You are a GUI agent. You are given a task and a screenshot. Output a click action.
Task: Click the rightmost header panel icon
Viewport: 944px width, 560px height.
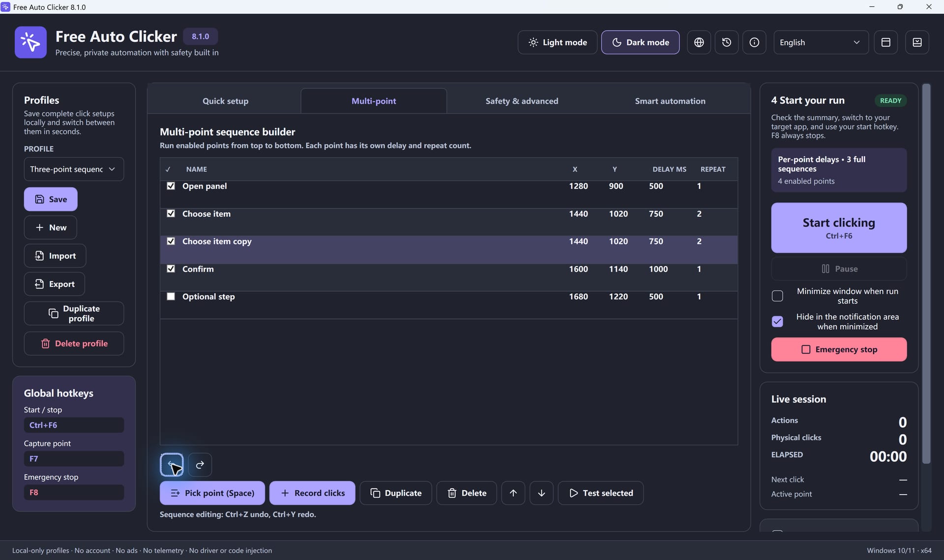917,42
